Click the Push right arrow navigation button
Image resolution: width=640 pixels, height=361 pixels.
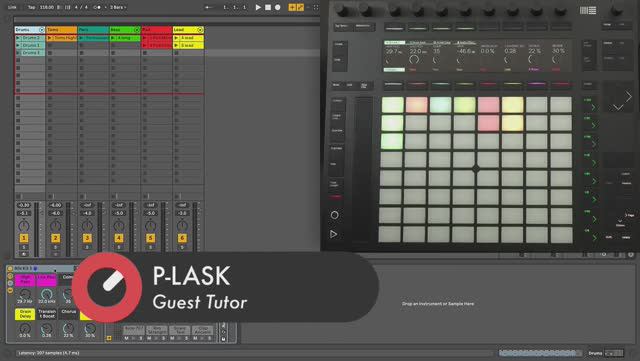click(x=629, y=96)
